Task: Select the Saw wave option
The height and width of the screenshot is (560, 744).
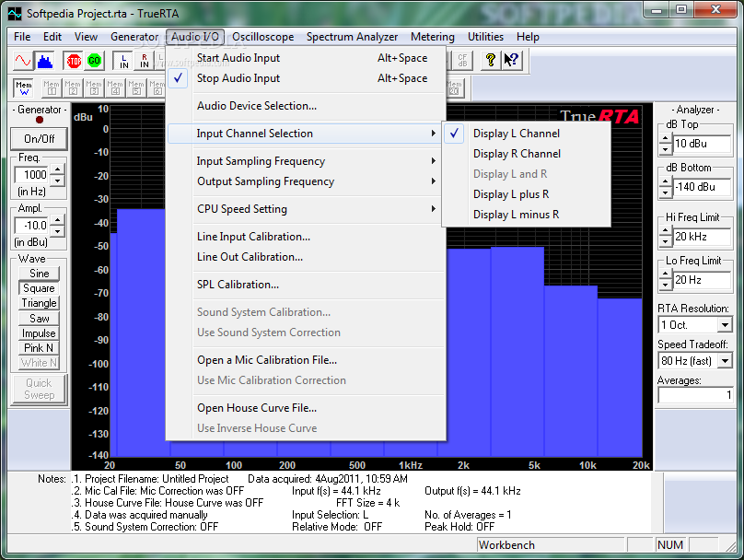Action: point(40,319)
